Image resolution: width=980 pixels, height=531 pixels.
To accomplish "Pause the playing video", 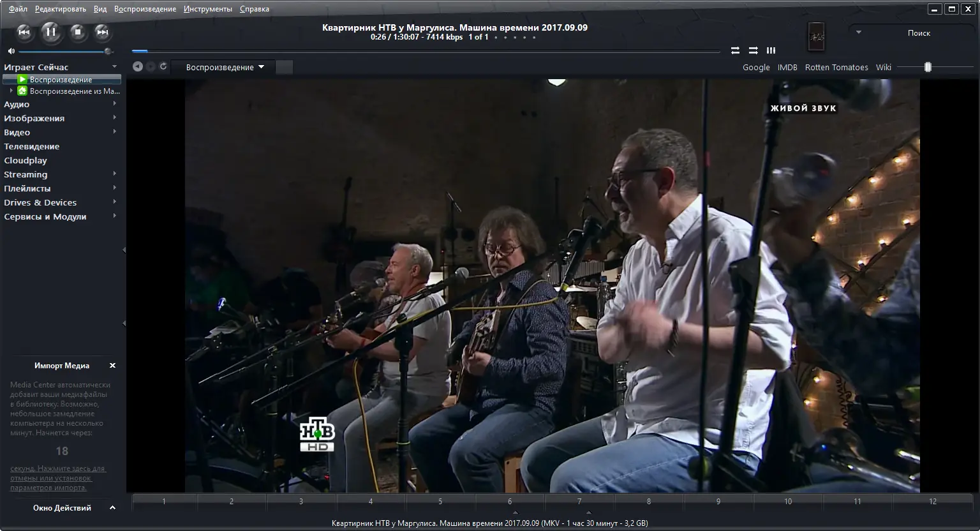I will click(x=51, y=31).
